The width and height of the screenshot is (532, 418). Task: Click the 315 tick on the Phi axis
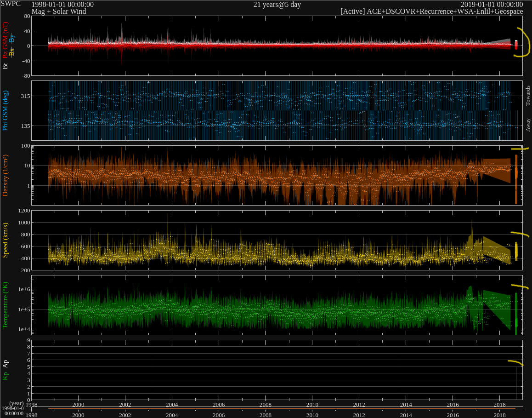(x=26, y=96)
